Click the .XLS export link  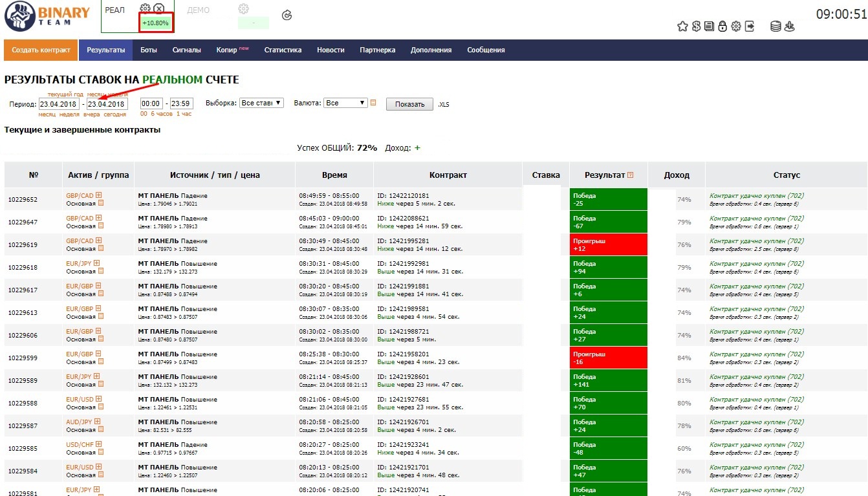443,104
